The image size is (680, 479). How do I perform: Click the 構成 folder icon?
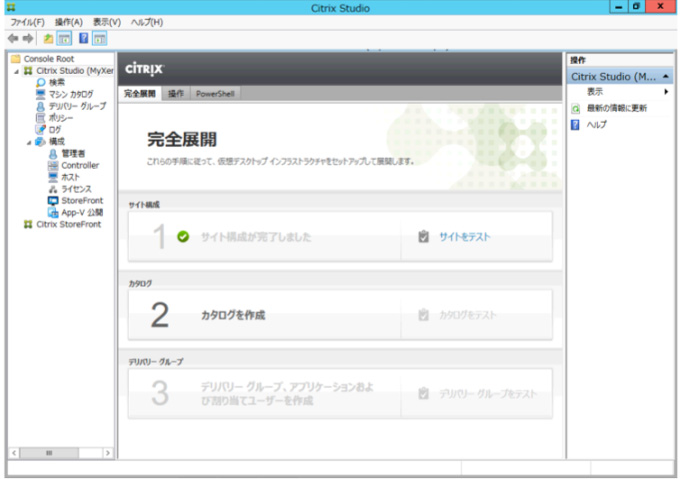[x=40, y=141]
